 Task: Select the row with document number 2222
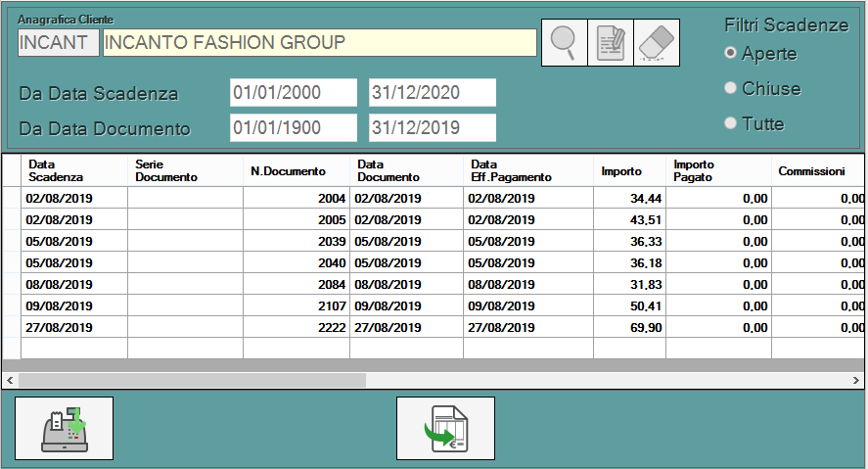click(296, 327)
